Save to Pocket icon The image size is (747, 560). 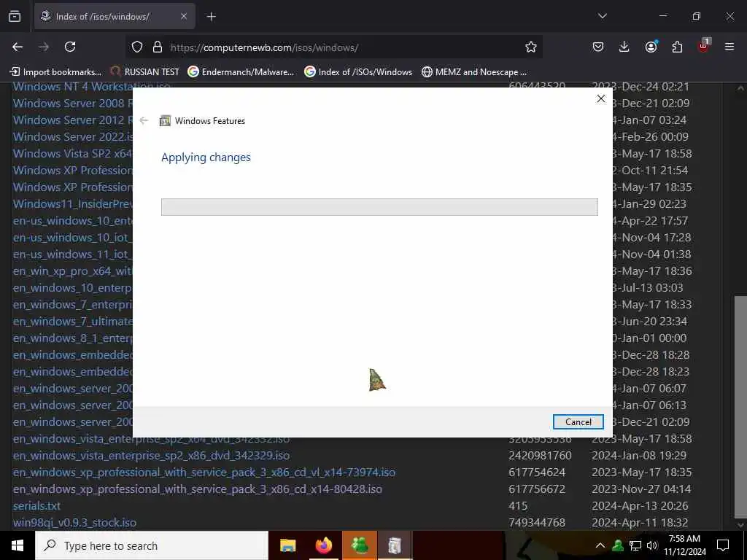click(598, 47)
